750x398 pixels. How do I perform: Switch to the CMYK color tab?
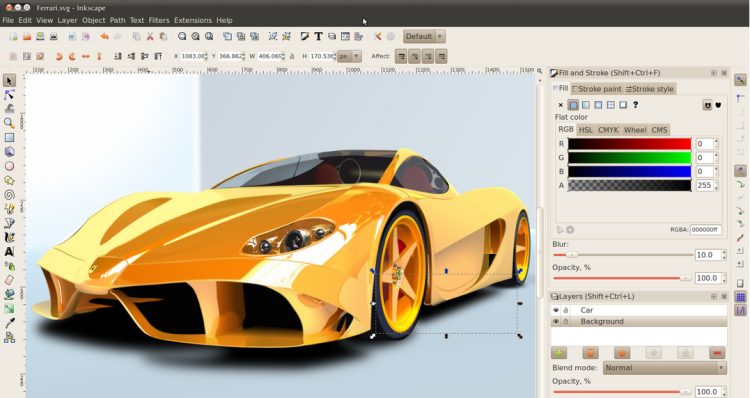point(608,130)
